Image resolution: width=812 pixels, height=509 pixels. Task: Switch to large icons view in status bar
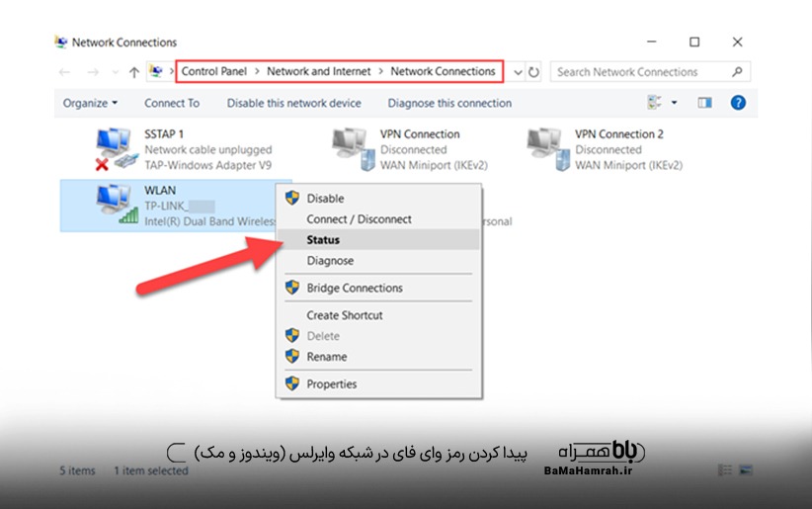click(x=745, y=470)
